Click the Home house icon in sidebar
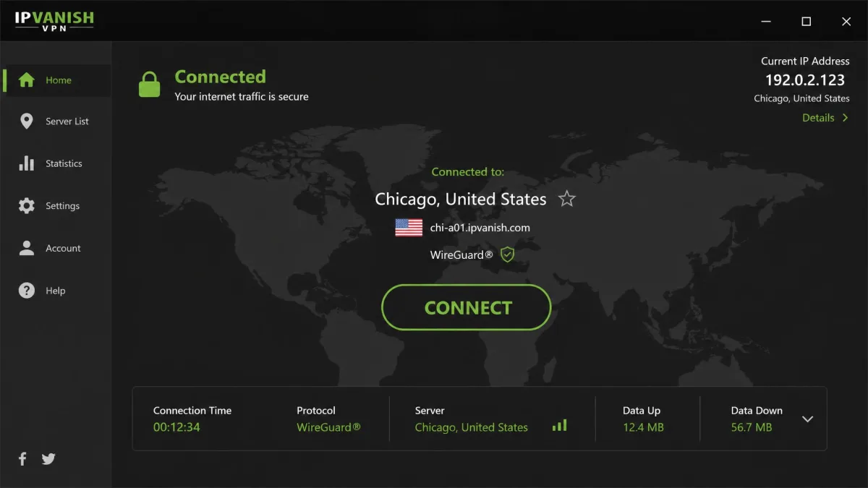868x488 pixels. pyautogui.click(x=27, y=80)
